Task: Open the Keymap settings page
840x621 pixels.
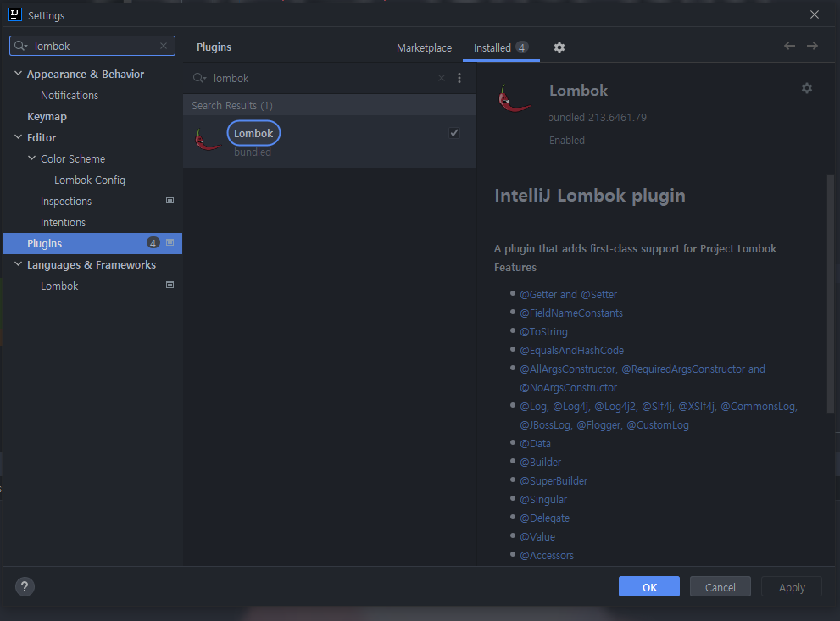Action: 47,117
